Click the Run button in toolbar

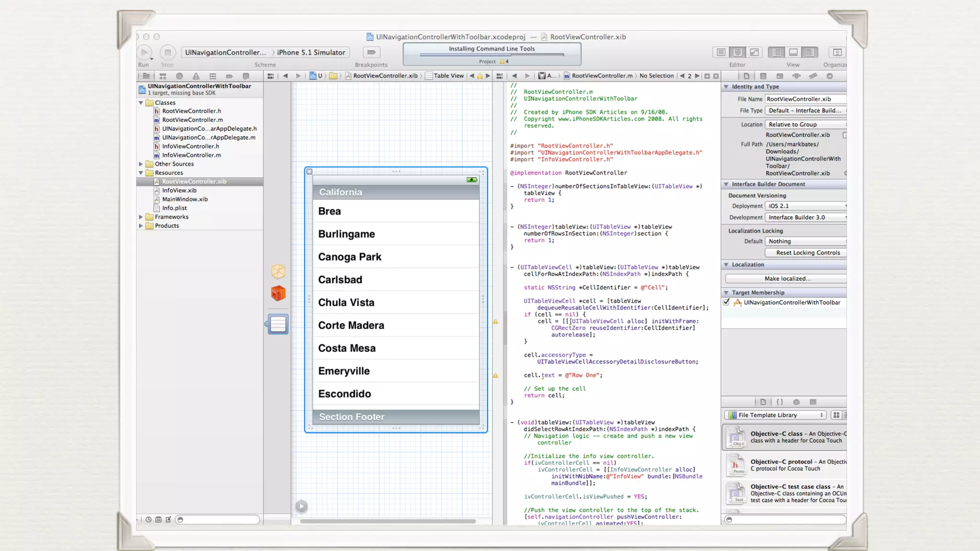pyautogui.click(x=144, y=52)
